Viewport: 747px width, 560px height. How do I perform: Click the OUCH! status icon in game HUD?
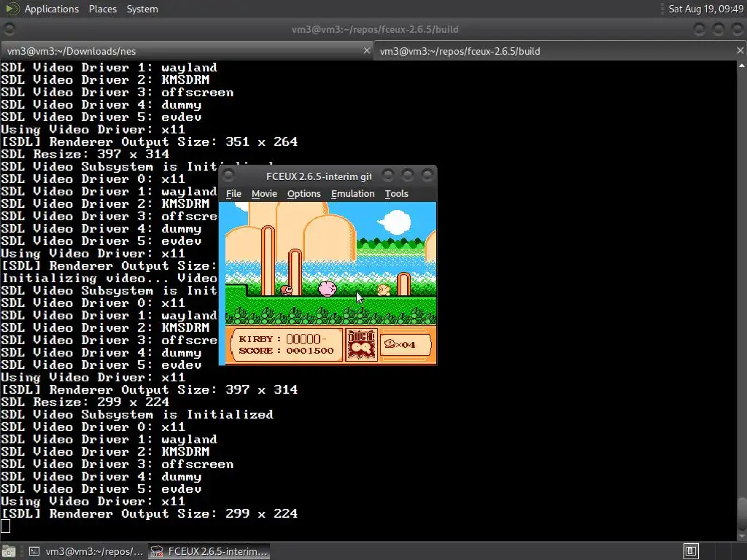pos(361,344)
